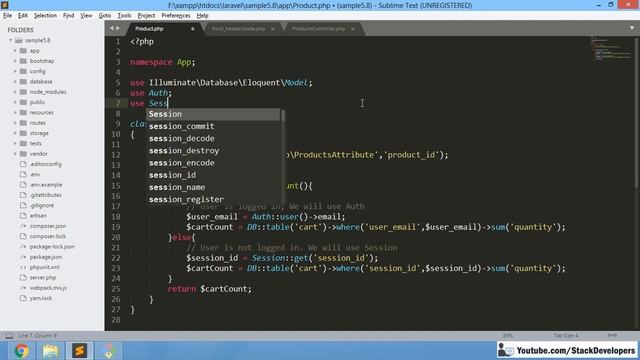Choose session_destroy from autocomplete list
The height and width of the screenshot is (360, 640).
[213, 151]
